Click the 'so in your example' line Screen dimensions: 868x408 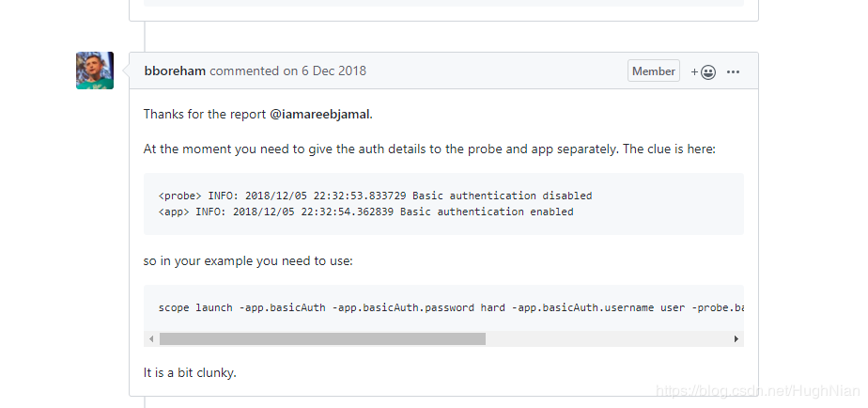[x=248, y=260]
